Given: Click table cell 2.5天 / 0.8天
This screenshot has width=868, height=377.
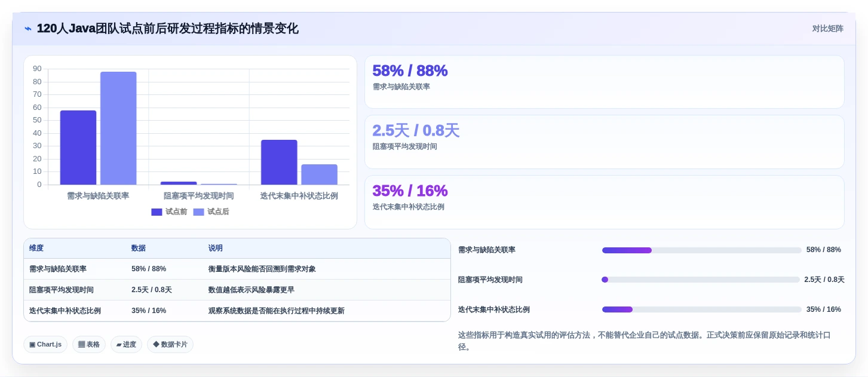Looking at the screenshot, I should (152, 290).
